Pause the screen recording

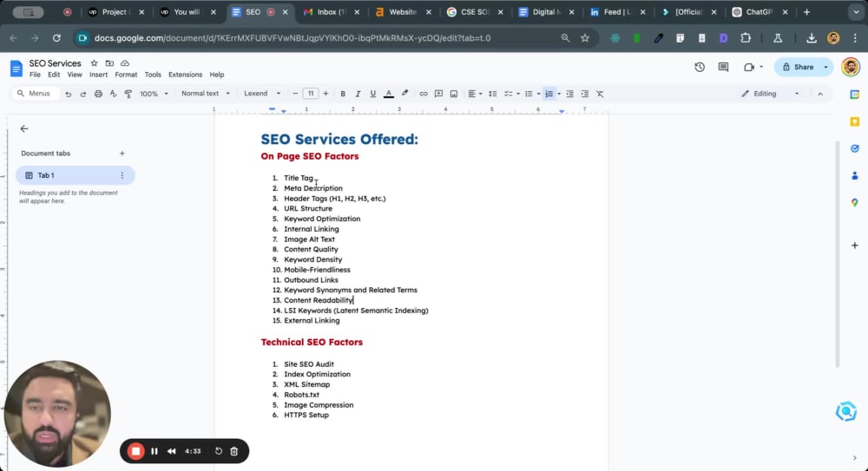click(155, 451)
